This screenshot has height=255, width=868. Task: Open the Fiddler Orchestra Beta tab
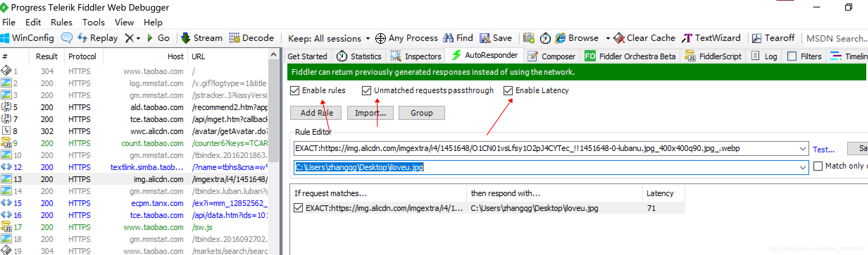630,56
